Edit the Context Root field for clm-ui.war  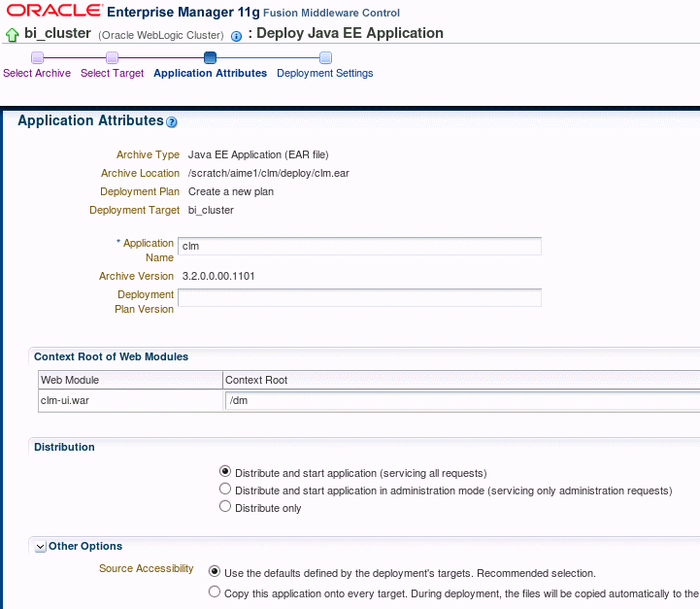[462, 400]
